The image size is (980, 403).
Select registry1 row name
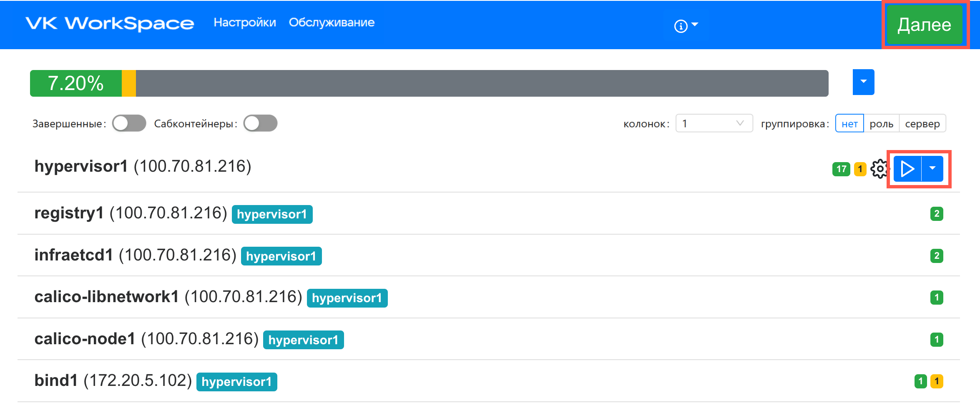(69, 213)
